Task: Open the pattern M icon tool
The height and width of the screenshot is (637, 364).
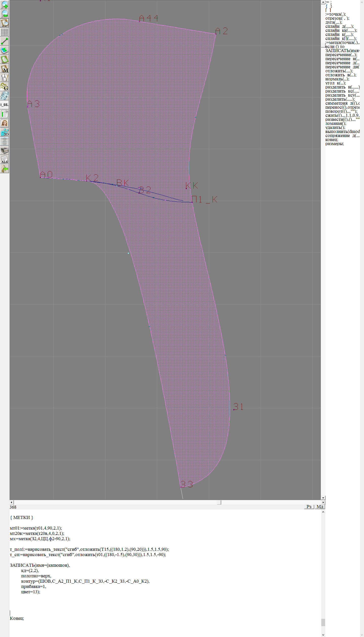Action: tap(5, 69)
